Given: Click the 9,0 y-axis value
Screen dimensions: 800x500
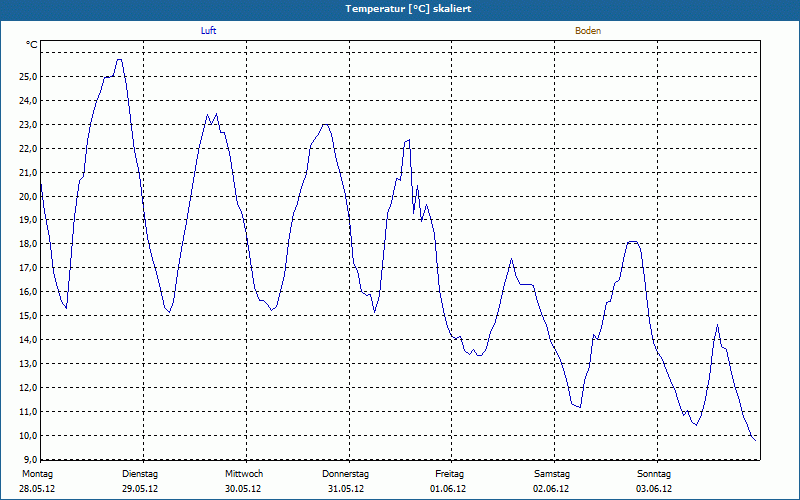Looking at the screenshot, I should click(x=31, y=459).
